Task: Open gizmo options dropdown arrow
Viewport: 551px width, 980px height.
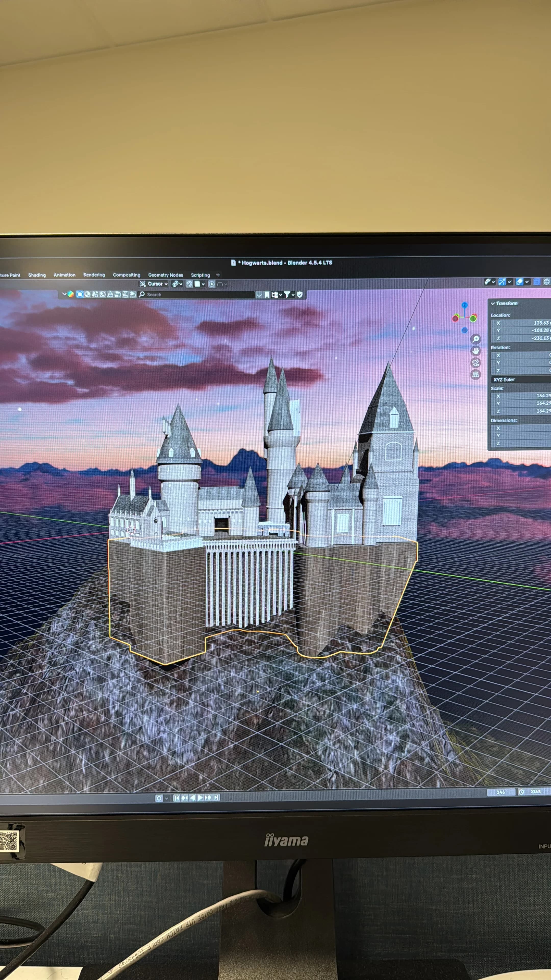Action: click(510, 282)
